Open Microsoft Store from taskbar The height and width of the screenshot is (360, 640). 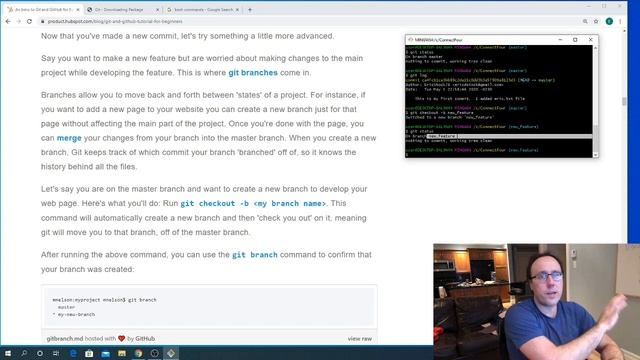(89, 353)
